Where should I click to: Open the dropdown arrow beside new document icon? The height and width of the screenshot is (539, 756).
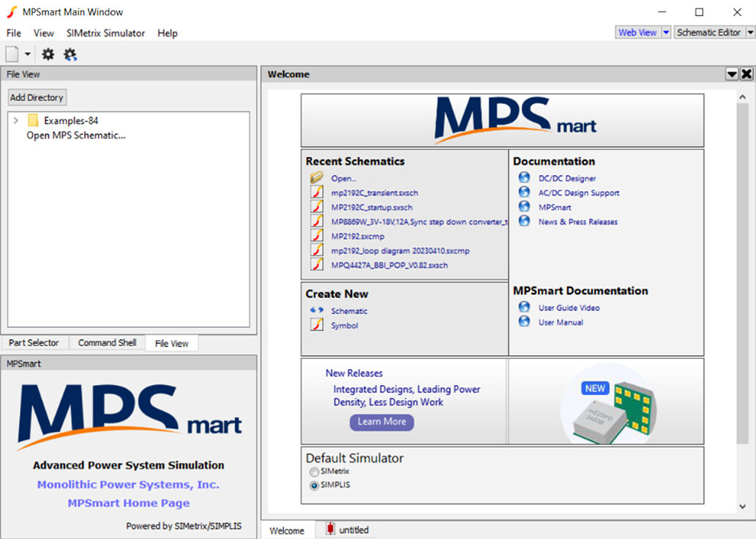pyautogui.click(x=28, y=54)
